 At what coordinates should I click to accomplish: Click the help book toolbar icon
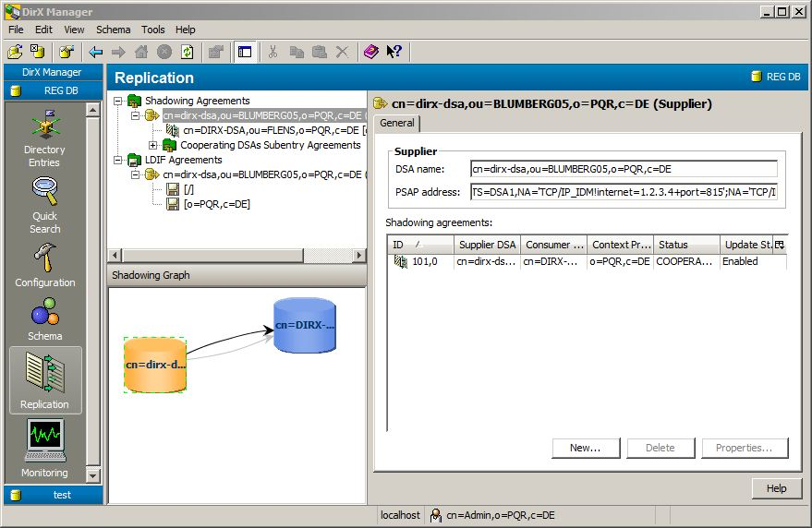370,53
